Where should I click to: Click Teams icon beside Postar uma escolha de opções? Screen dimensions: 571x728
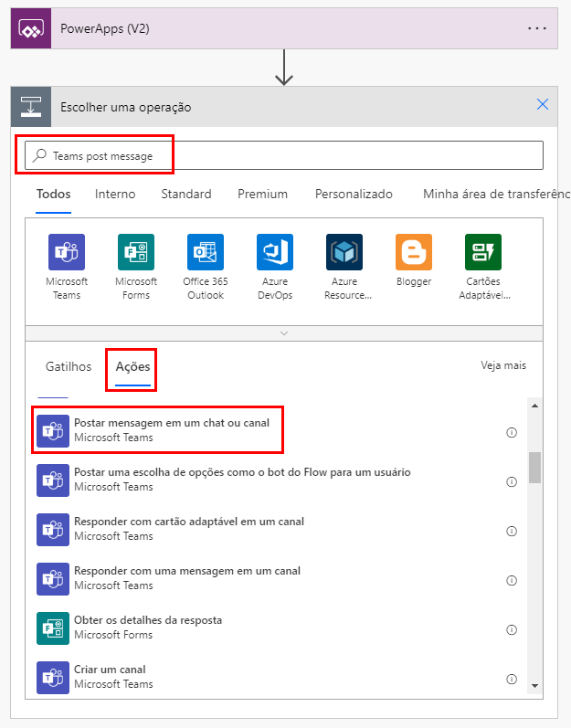53,480
